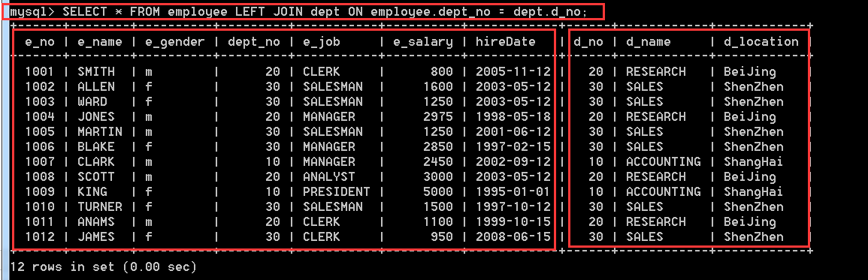Image resolution: width=868 pixels, height=280 pixels.
Task: Select employee number 1003
Action: (40, 101)
